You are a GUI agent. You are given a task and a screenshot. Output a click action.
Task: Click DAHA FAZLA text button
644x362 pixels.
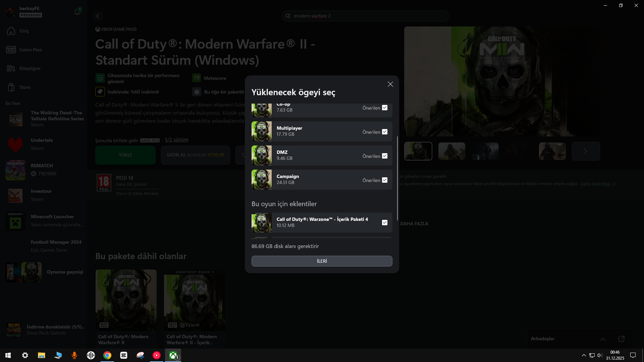point(414,224)
